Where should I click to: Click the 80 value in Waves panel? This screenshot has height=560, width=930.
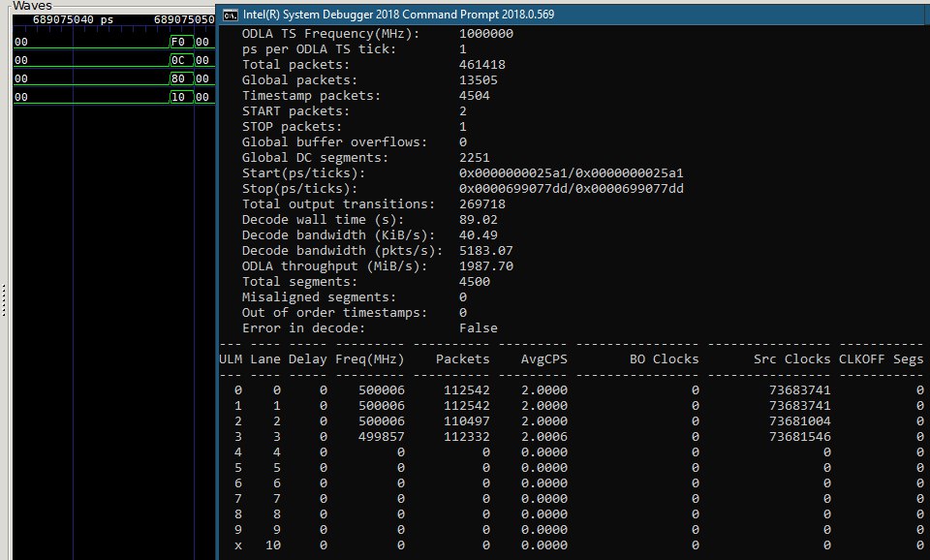[178, 78]
